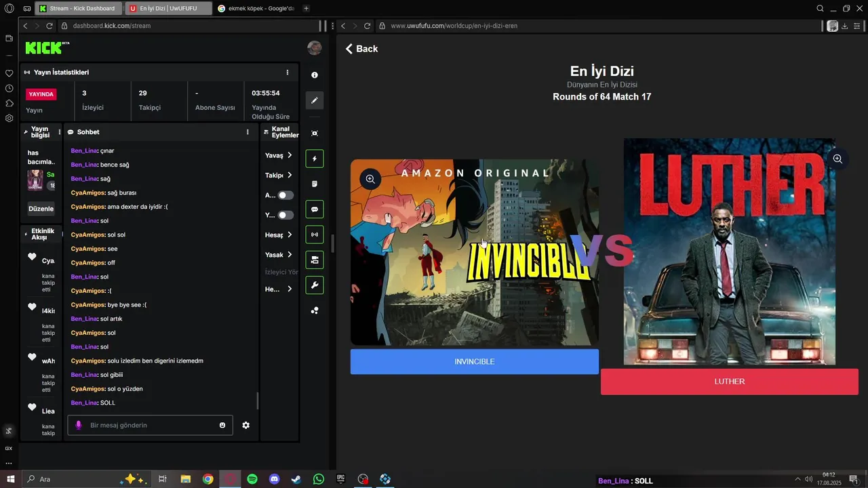Open Opera downloads icon in toolbar
This screenshot has height=488, width=868.
tap(845, 26)
